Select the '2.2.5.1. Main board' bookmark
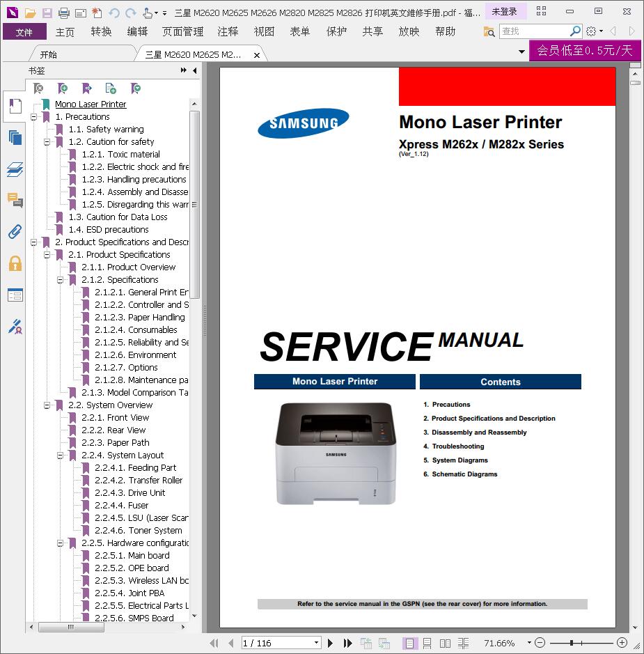644x654 pixels. click(132, 556)
